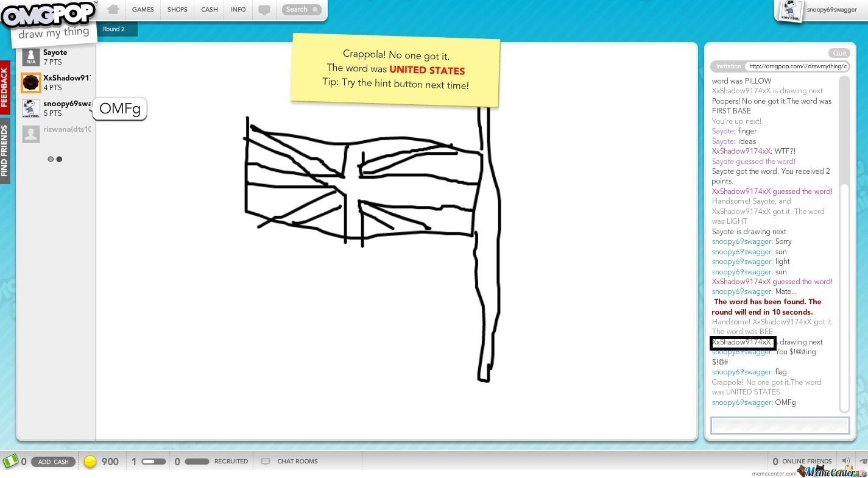The height and width of the screenshot is (478, 868).
Task: Select Sayote's player avatar
Action: [x=30, y=56]
